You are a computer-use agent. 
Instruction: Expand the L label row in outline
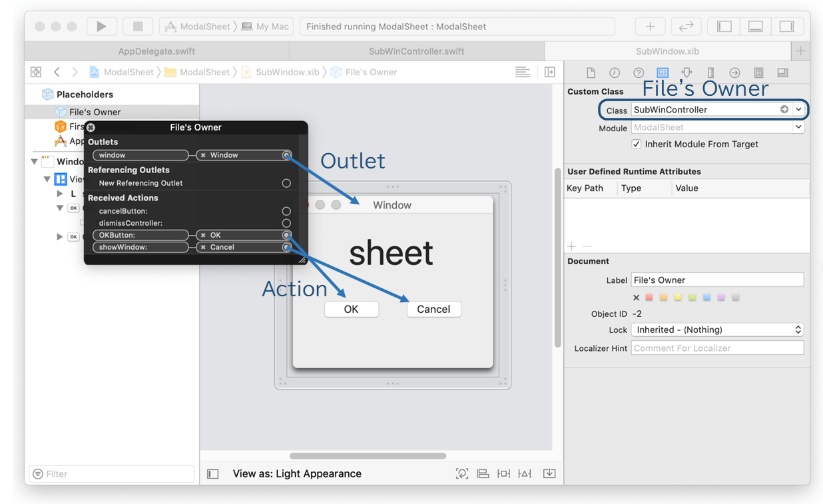(x=60, y=194)
